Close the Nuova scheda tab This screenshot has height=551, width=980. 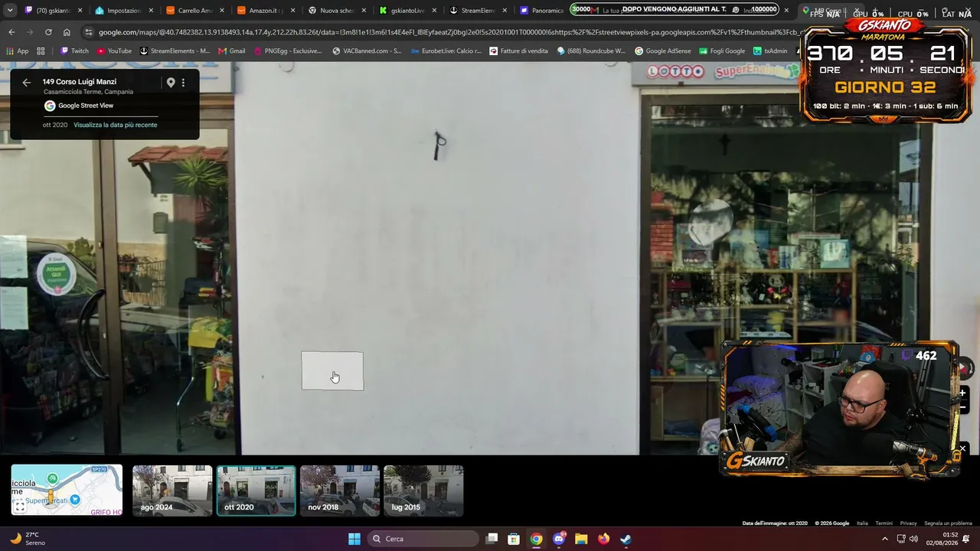point(363,11)
